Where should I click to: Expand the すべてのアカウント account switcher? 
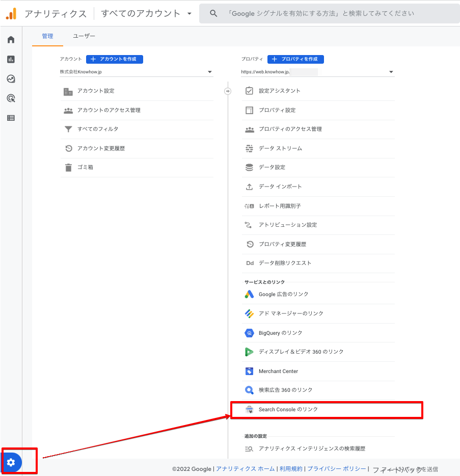pos(147,13)
